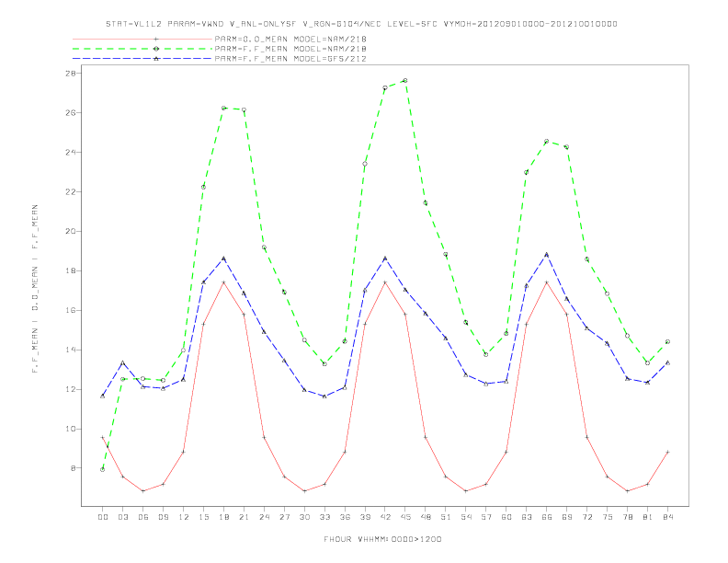Click y-axis tick value 14

tap(71, 350)
